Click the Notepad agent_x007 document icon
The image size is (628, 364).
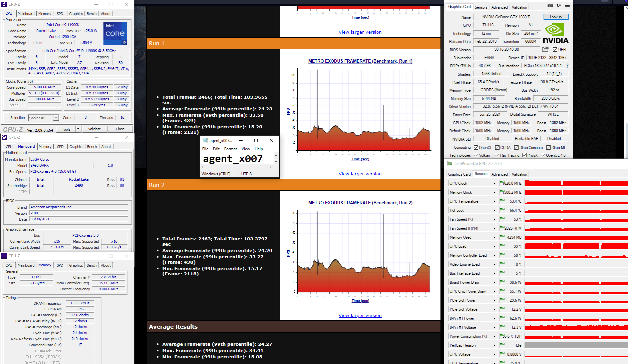click(x=205, y=140)
